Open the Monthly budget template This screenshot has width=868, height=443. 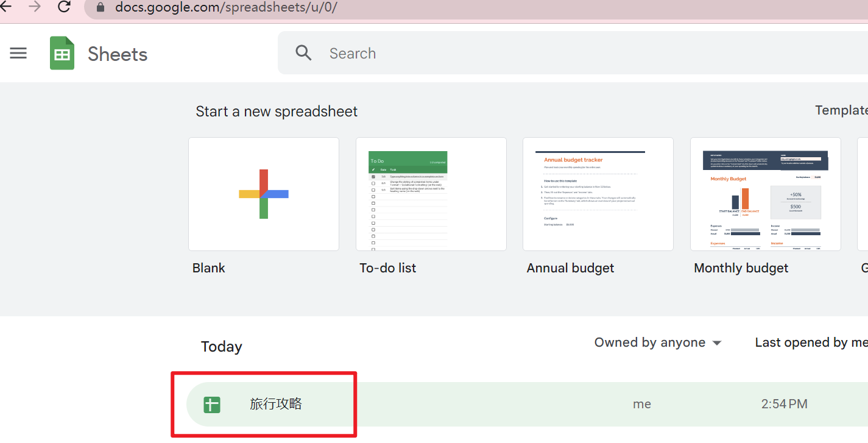[x=765, y=194]
